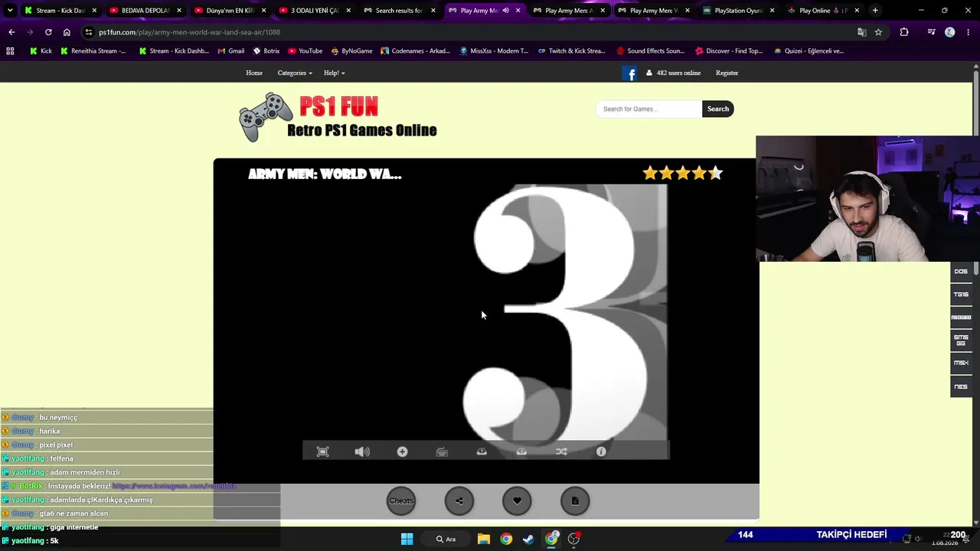
Task: Click the PS1 FUN controller logo
Action: tap(338, 117)
